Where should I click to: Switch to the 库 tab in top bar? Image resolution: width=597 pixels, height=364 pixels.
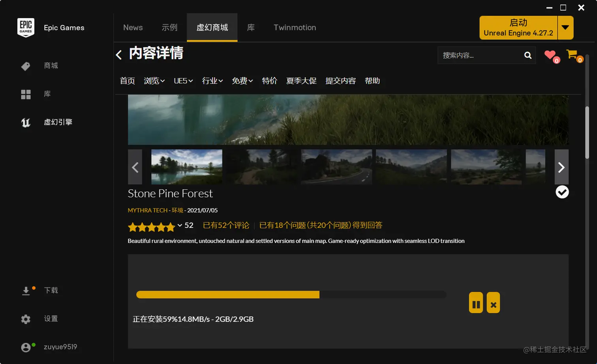(251, 28)
